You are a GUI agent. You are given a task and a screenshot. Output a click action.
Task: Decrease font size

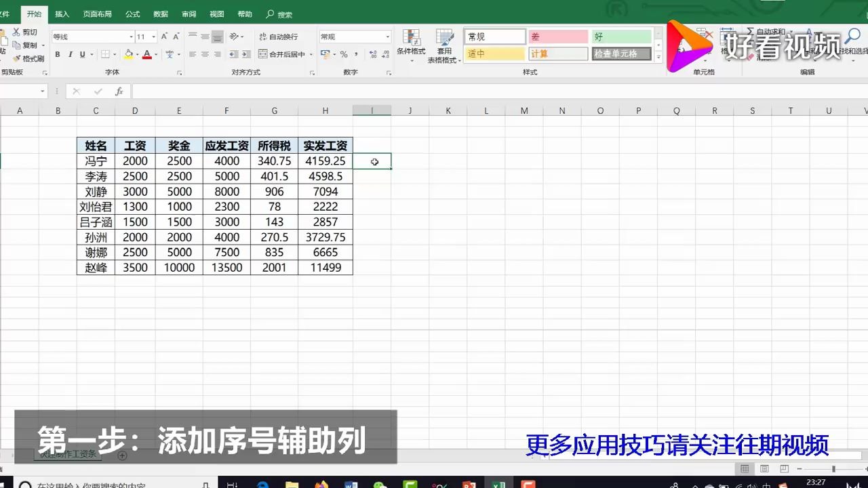coord(176,37)
